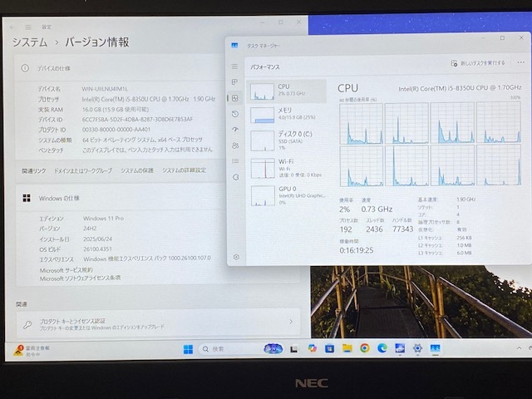
Task: Open Settings window navigation hamburger menu
Action: pos(28,27)
